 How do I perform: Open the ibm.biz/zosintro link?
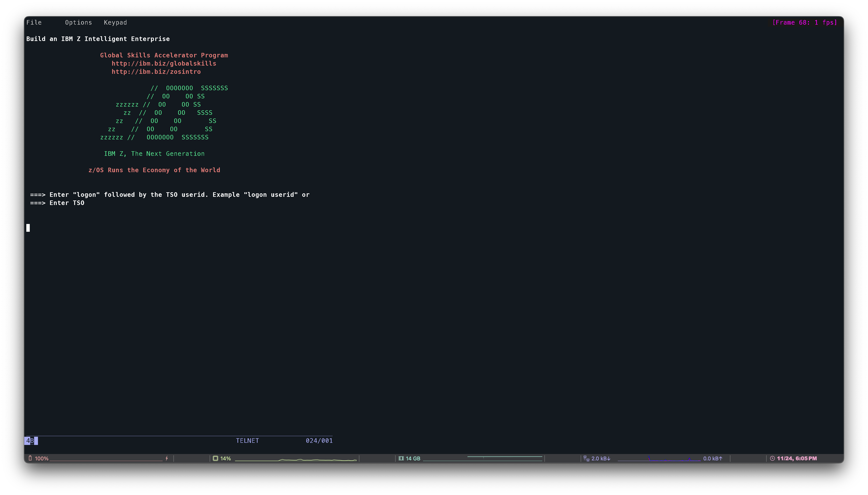click(x=156, y=72)
